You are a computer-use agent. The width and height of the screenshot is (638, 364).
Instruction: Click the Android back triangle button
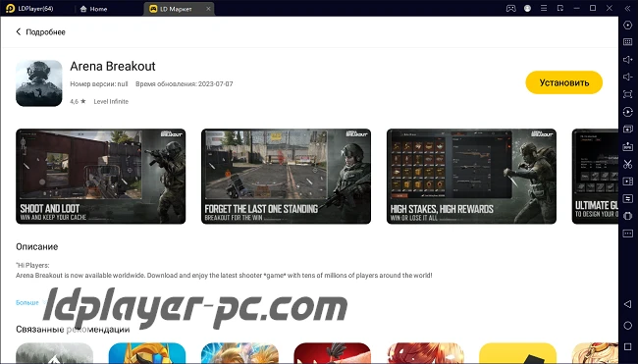tap(628, 304)
